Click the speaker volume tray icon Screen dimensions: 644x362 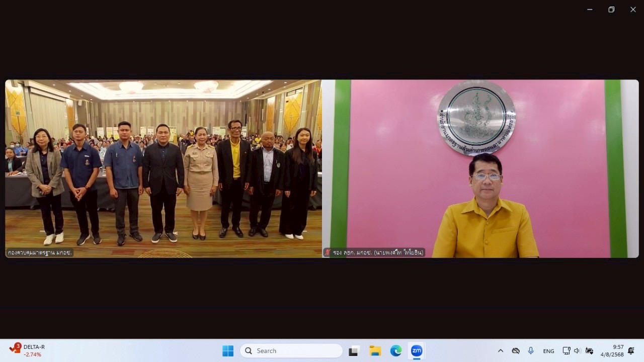[577, 351]
